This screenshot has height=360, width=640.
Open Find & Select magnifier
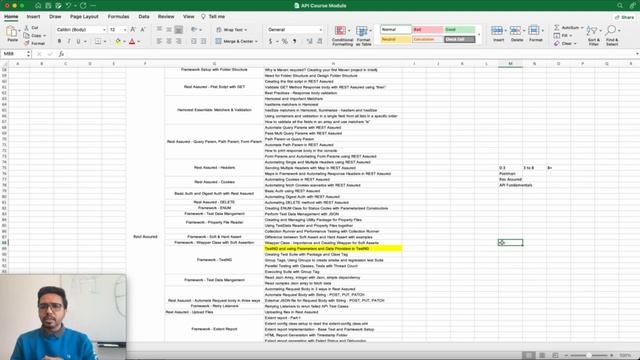[612, 36]
